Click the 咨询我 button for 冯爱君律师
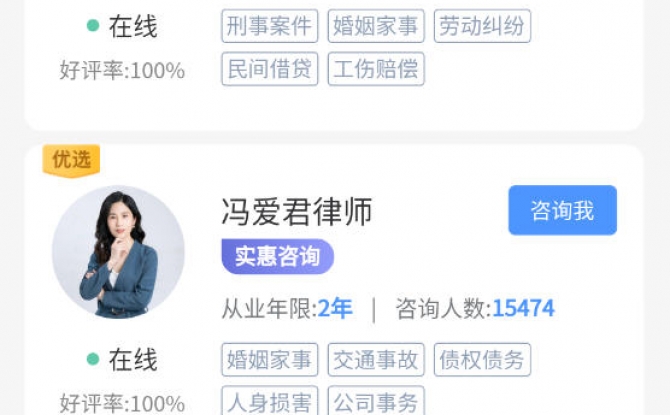Screen dimensions: 670x415 (562, 210)
